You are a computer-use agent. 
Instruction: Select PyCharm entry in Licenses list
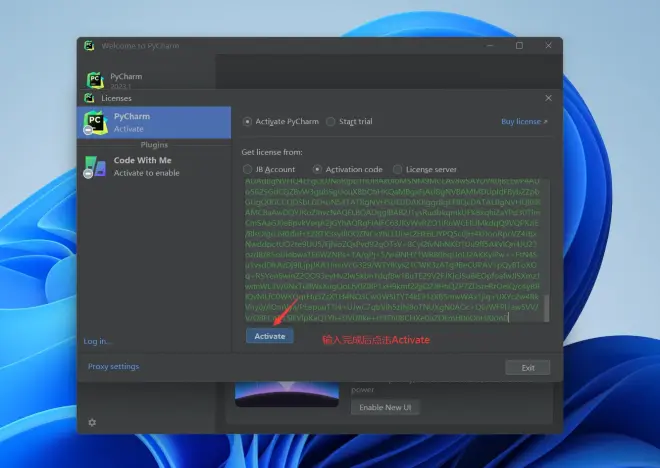point(154,122)
